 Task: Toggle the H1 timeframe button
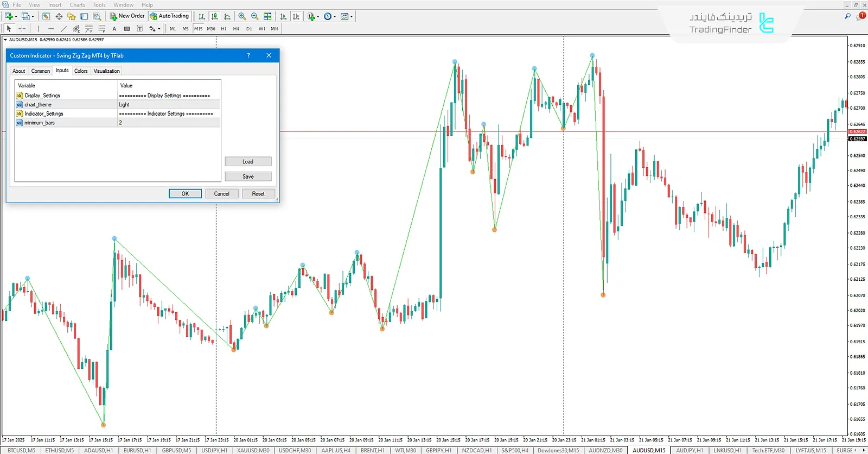(x=224, y=29)
